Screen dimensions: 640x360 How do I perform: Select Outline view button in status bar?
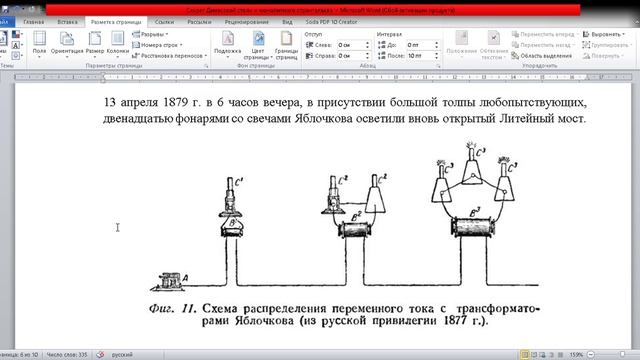(x=552, y=355)
